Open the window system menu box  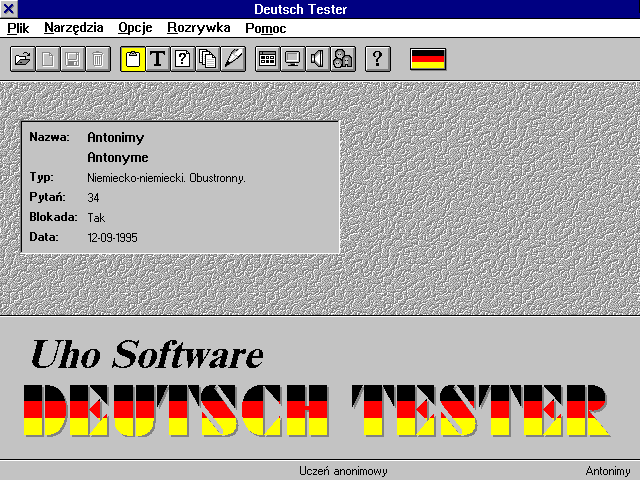pos(11,9)
